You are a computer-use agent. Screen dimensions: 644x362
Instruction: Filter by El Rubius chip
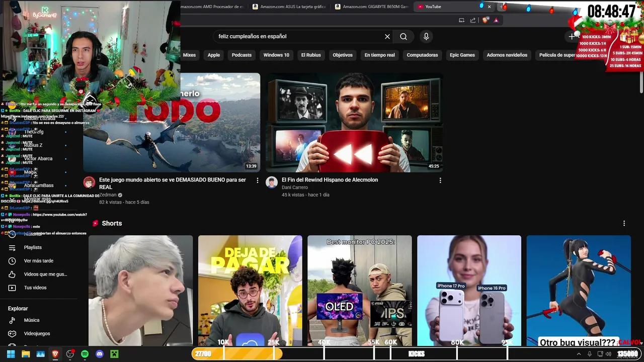[x=311, y=55]
